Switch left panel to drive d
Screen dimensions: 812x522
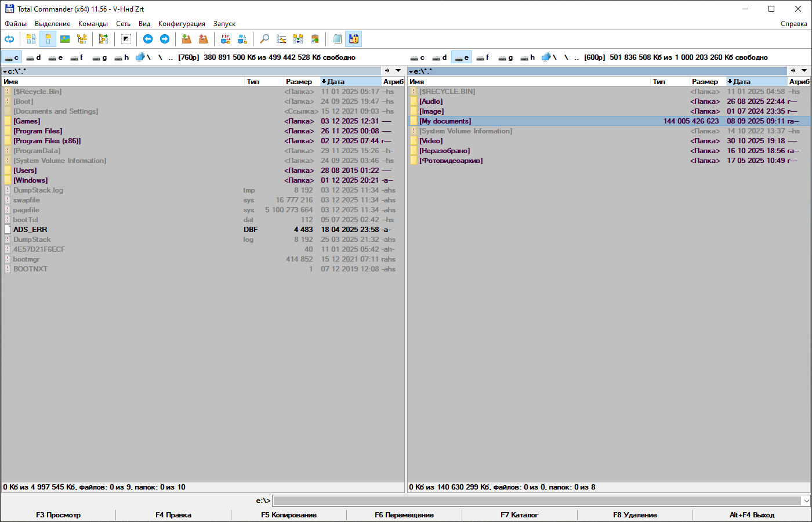pyautogui.click(x=34, y=57)
